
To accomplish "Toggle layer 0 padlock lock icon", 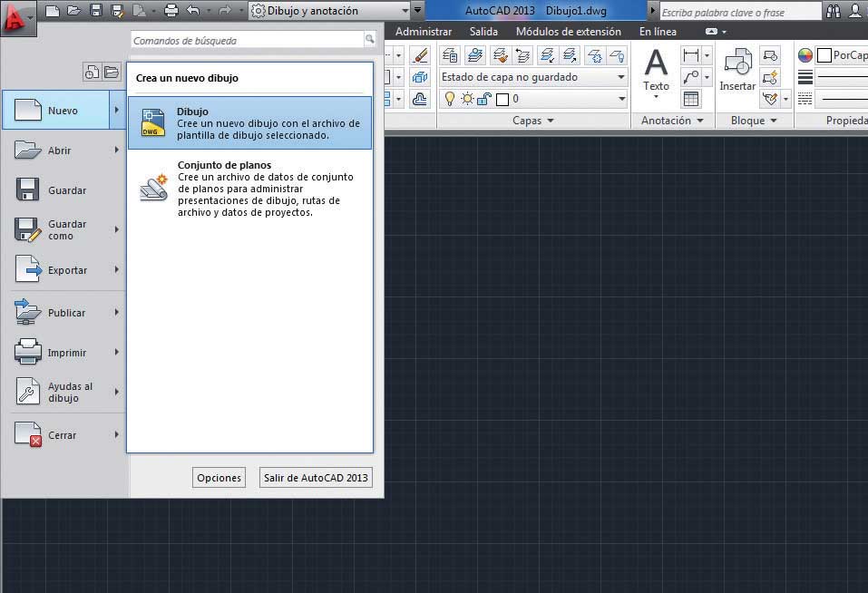I will tap(483, 99).
